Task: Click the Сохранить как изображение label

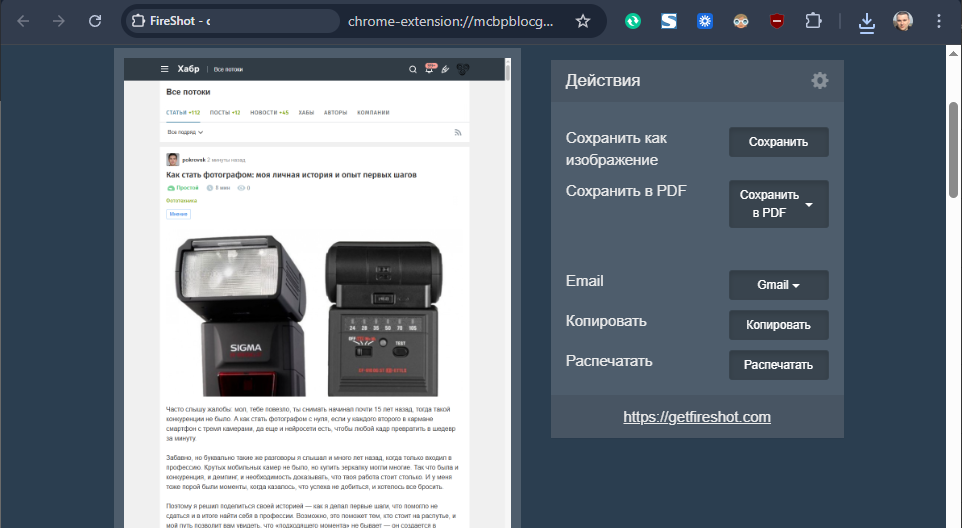Action: point(617,149)
